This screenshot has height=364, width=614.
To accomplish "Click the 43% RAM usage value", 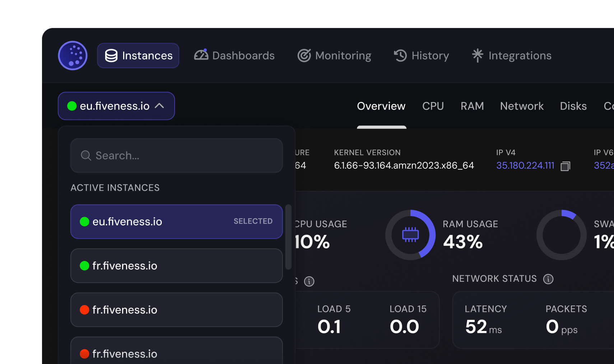I will [x=463, y=242].
